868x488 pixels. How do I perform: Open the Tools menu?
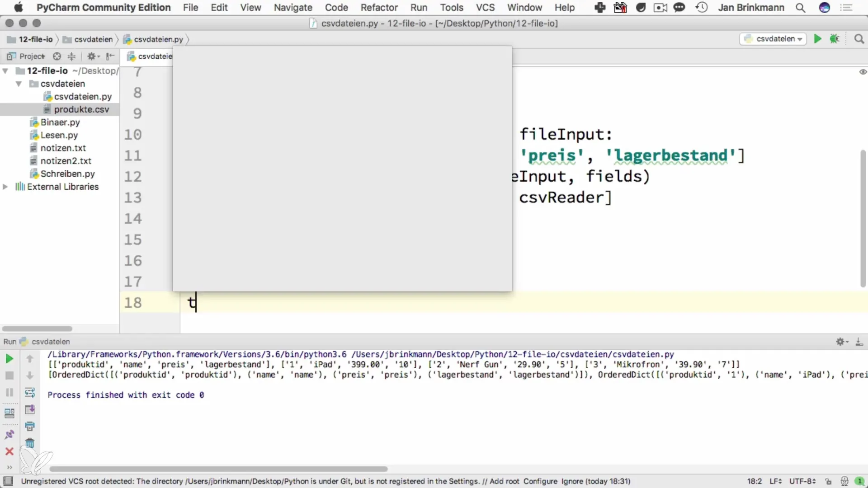pos(452,8)
